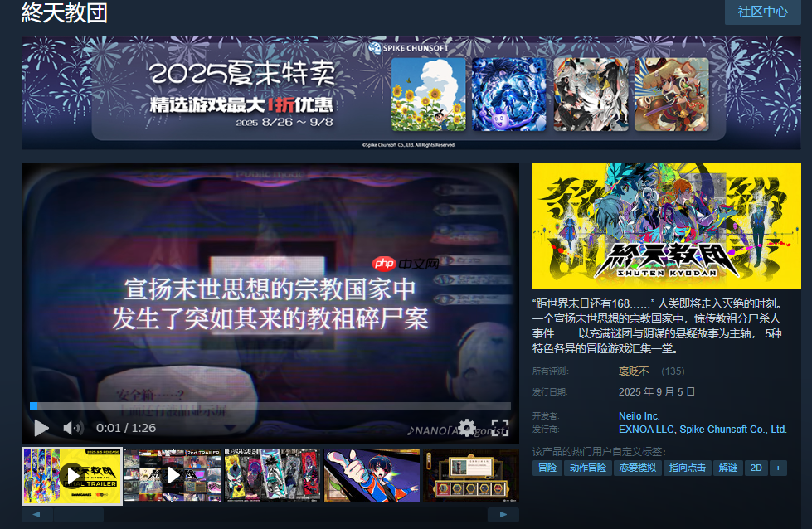Mute the trailer audio with speaker icon

(74, 428)
